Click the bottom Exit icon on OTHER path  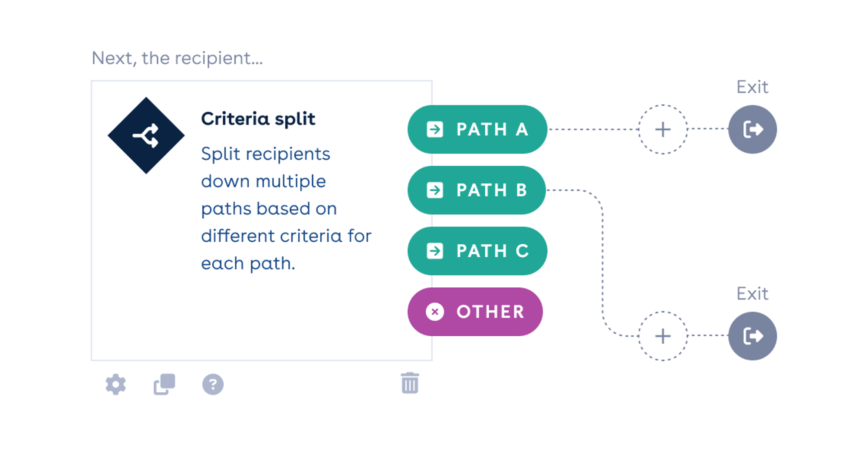[753, 335]
